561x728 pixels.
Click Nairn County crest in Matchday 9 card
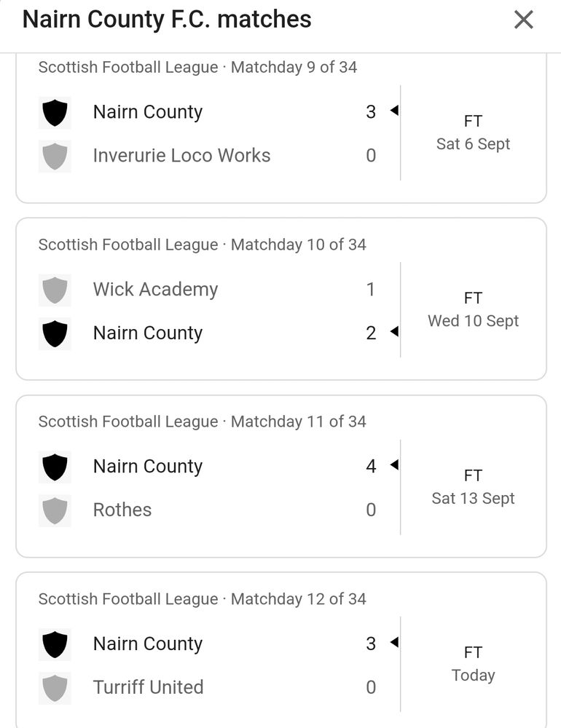pos(55,113)
